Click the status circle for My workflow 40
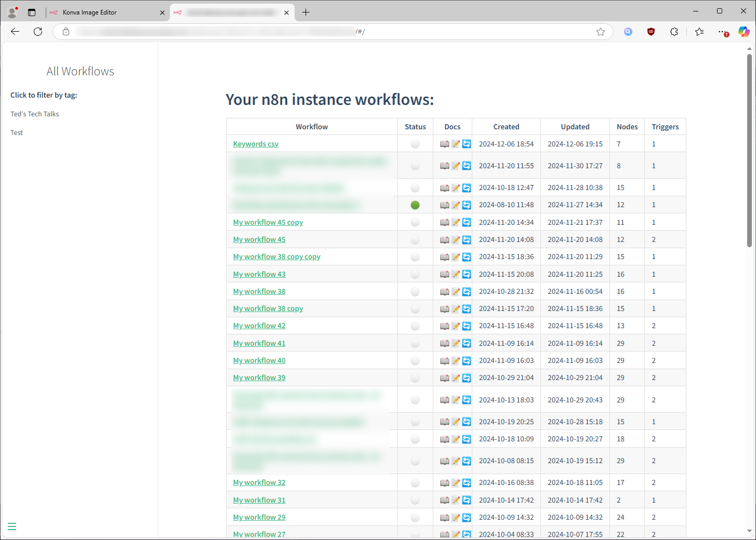This screenshot has width=756, height=540. (415, 360)
